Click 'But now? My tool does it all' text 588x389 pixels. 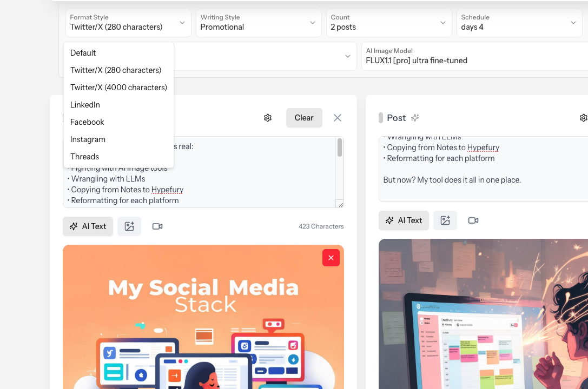click(452, 180)
